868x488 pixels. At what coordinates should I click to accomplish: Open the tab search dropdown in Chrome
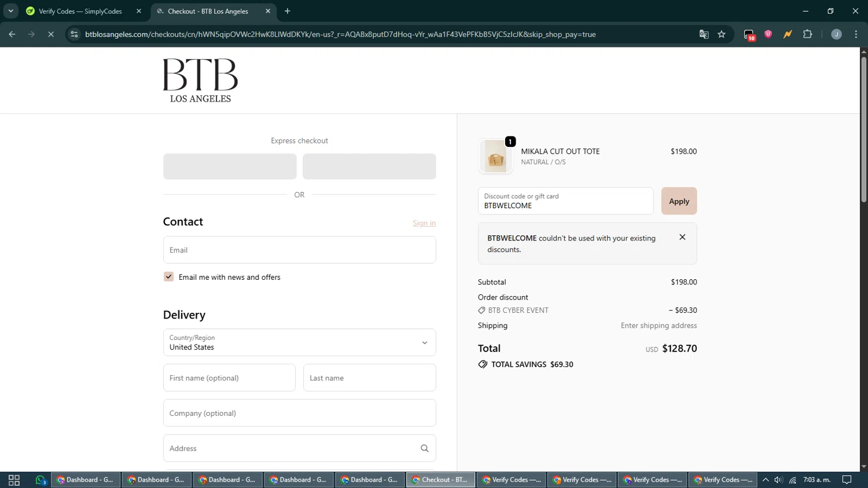pos(10,11)
